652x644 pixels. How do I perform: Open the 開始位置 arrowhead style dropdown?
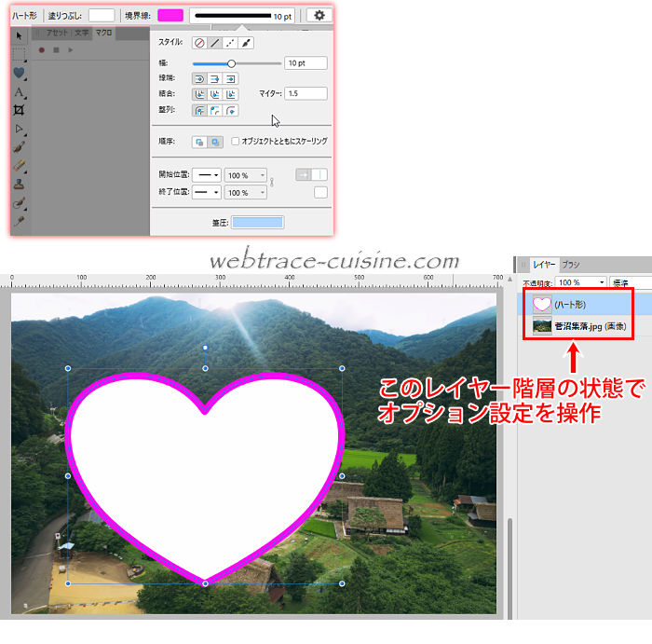coord(205,175)
